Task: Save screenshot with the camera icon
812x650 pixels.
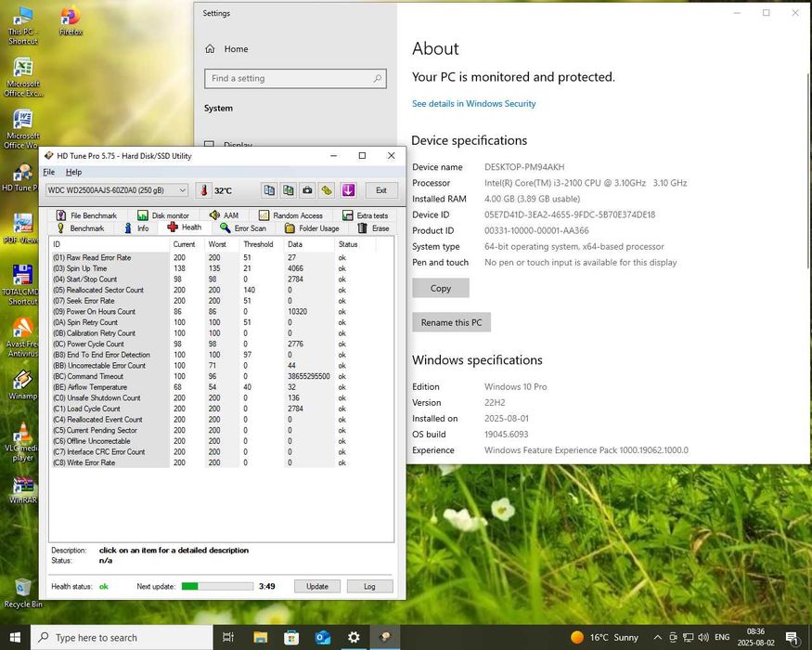Action: 307,190
